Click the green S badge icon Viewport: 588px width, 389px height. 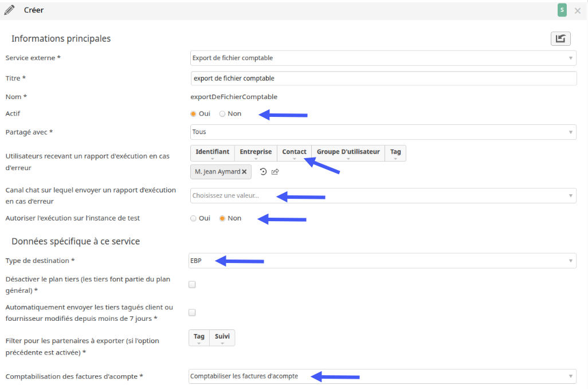click(x=562, y=10)
